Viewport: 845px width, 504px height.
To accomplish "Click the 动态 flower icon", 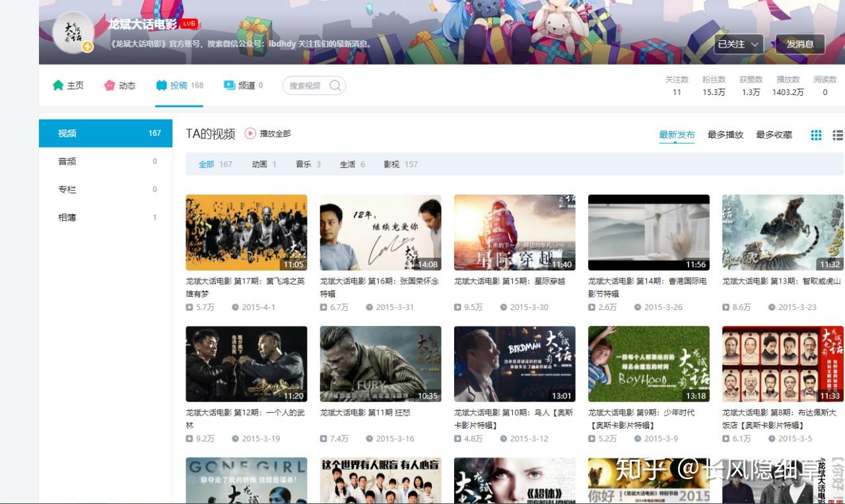I will [110, 85].
